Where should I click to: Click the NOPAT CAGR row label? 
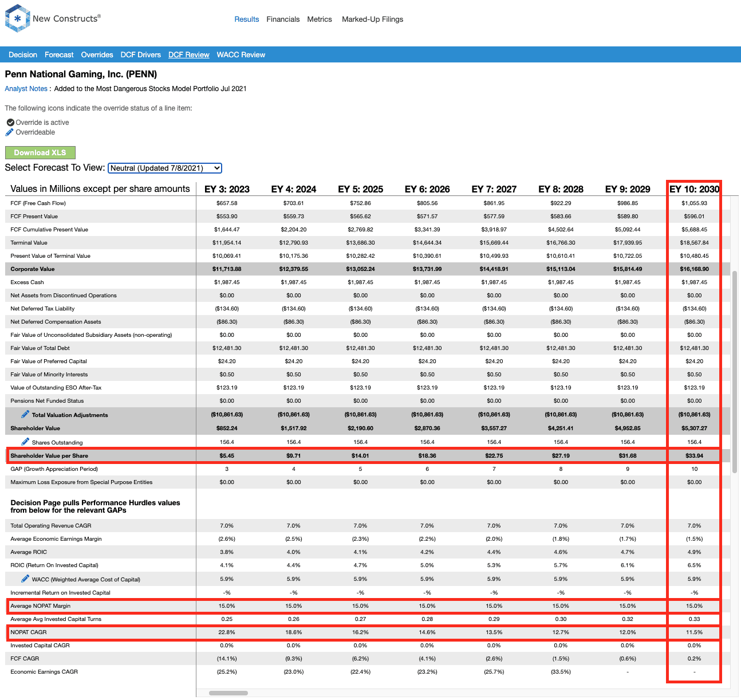pos(29,632)
